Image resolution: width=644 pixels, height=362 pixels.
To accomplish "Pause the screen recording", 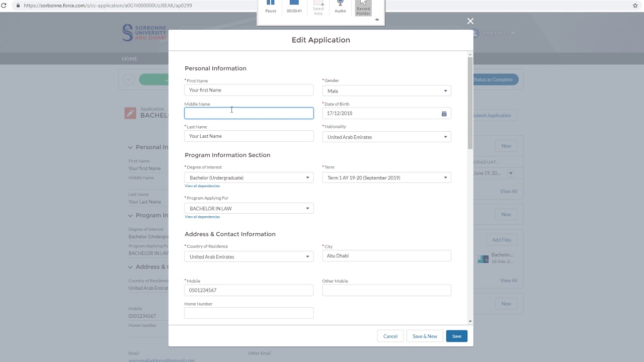I will point(271,7).
